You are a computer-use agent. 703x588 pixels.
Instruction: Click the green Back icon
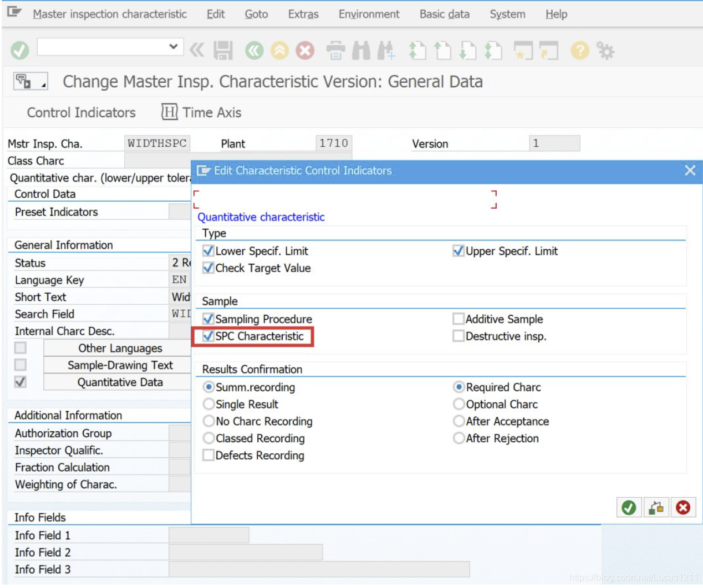pyautogui.click(x=254, y=51)
